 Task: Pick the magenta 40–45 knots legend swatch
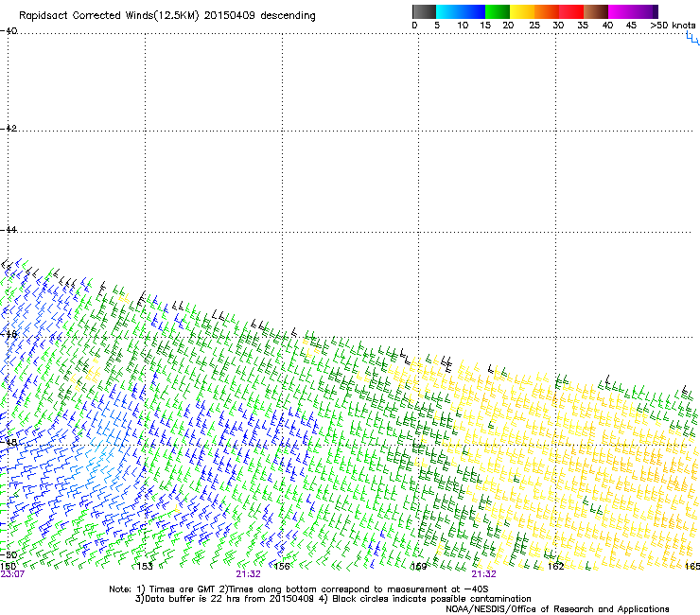click(x=621, y=11)
